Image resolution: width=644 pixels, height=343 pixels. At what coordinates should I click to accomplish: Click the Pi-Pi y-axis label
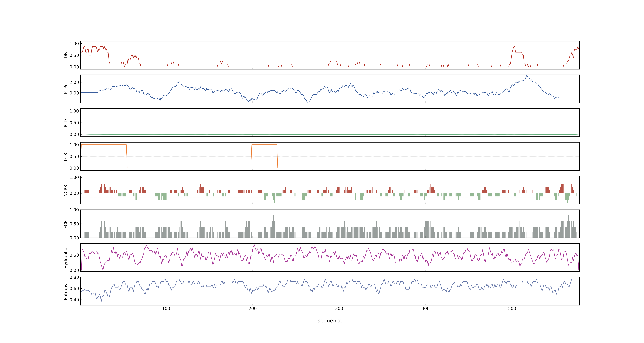(66, 89)
